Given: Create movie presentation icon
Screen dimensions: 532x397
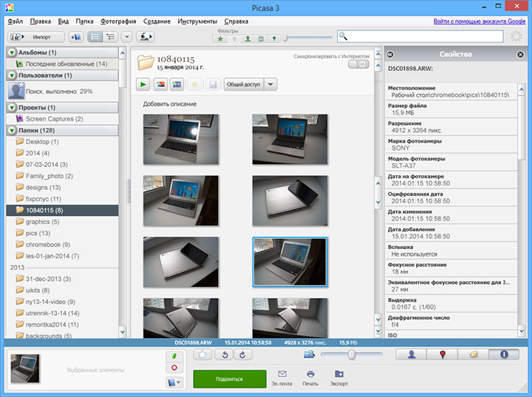Looking at the screenshot, I should 177,84.
